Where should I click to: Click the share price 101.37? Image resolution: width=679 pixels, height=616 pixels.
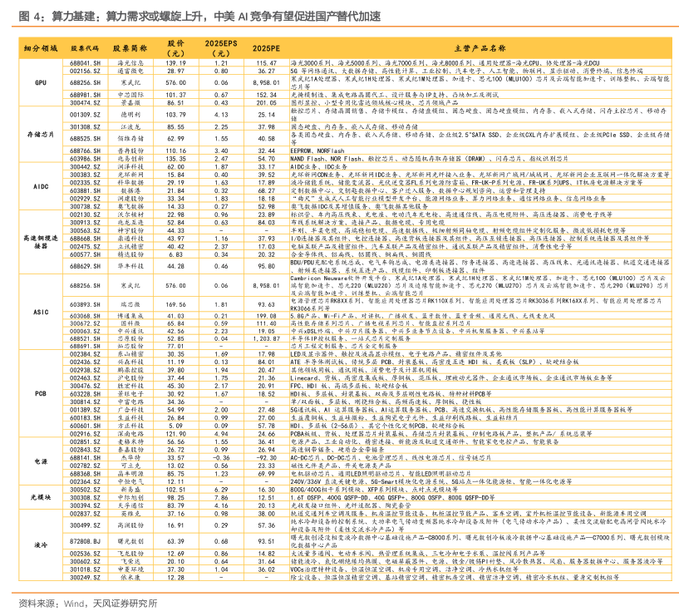175,95
